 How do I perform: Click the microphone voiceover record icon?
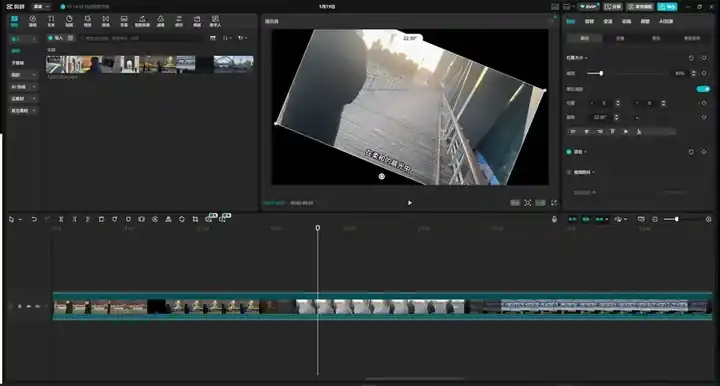(554, 219)
